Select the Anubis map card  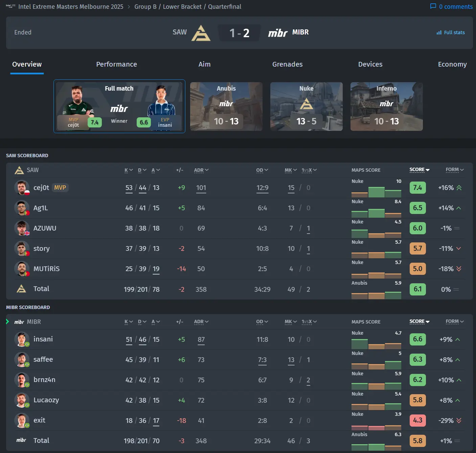pos(226,106)
